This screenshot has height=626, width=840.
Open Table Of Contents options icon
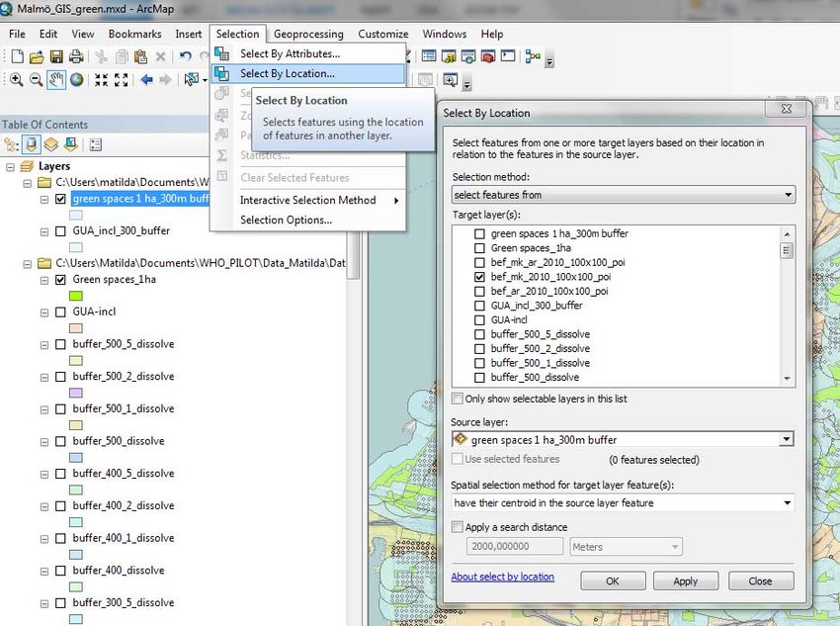(x=95, y=144)
